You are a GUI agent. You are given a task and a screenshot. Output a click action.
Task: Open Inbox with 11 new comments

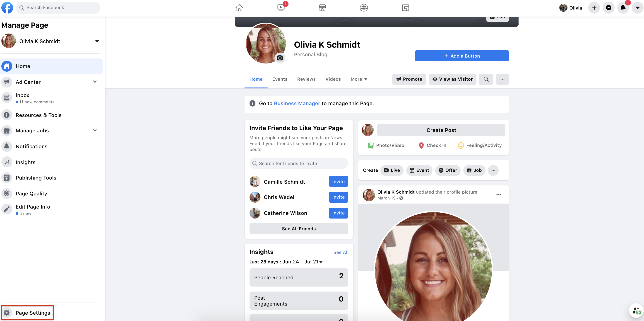[51, 98]
